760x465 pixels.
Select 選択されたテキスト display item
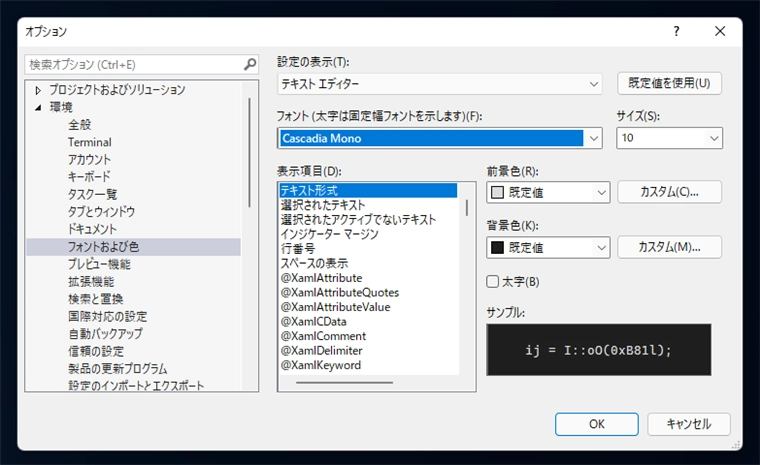[323, 205]
